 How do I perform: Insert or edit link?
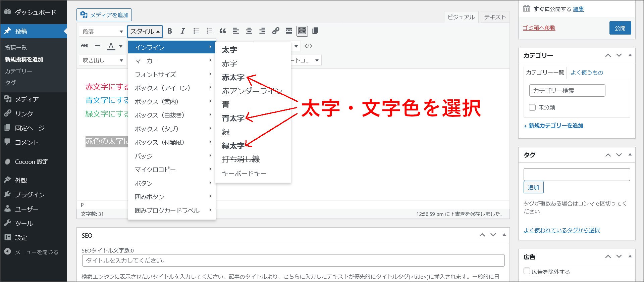coord(276,31)
